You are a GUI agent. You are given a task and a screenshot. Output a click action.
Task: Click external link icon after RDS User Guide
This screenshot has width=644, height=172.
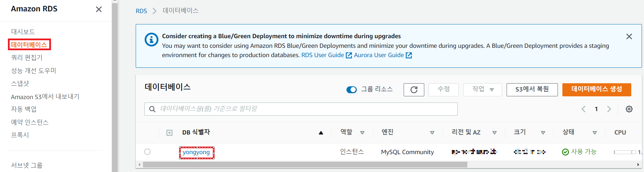pyautogui.click(x=349, y=55)
